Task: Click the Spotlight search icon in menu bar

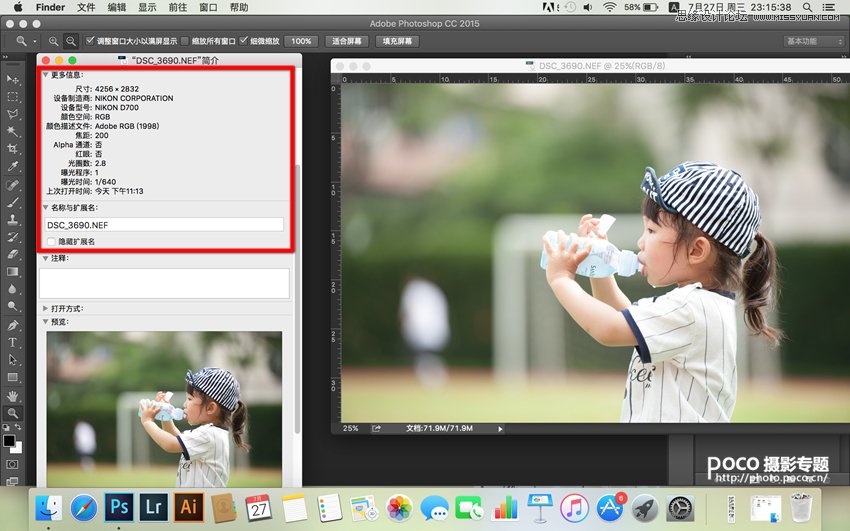Action: pyautogui.click(x=807, y=7)
